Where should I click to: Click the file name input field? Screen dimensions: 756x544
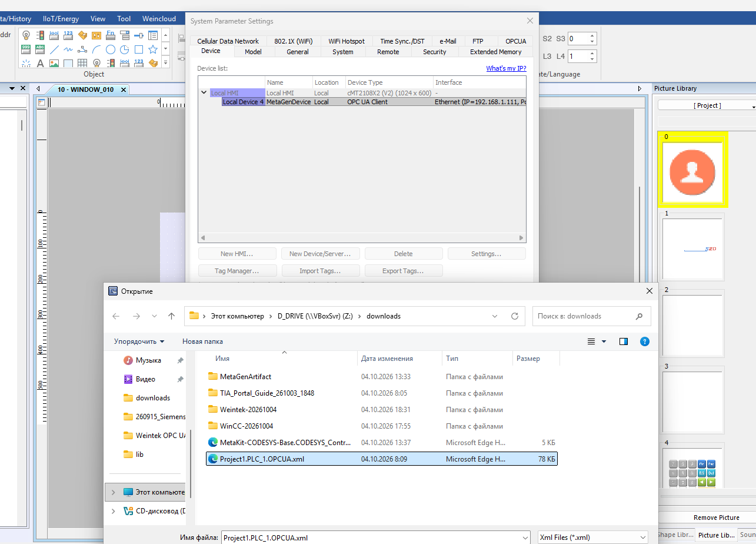click(375, 538)
